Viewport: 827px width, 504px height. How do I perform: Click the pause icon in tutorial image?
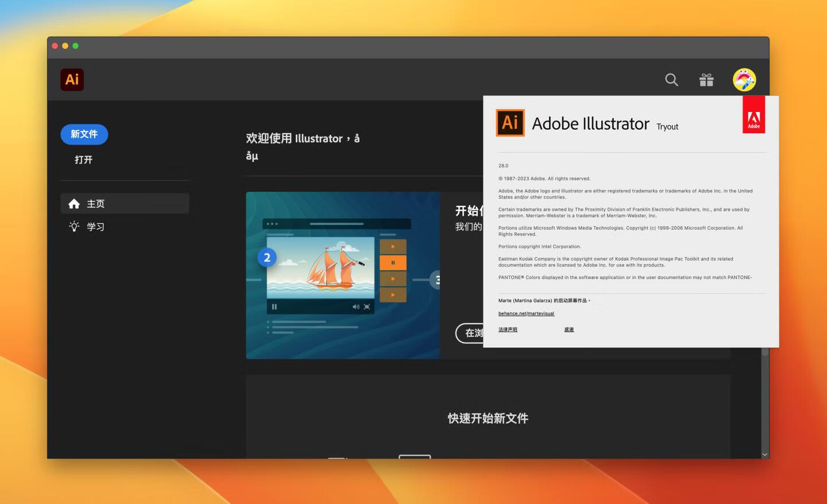[x=275, y=307]
